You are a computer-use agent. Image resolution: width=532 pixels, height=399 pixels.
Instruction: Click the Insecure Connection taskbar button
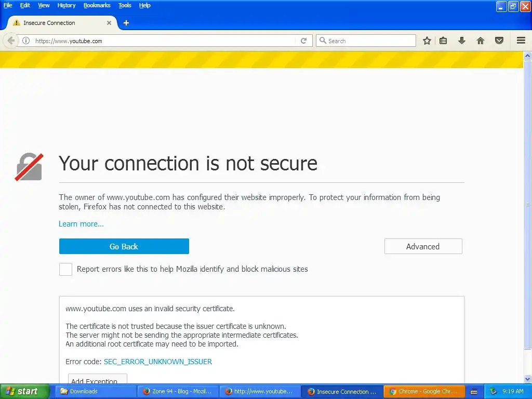pyautogui.click(x=342, y=392)
